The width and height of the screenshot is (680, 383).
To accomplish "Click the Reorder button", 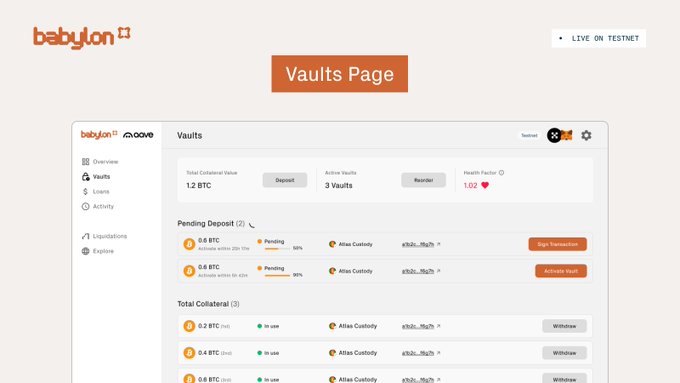I will tap(423, 180).
